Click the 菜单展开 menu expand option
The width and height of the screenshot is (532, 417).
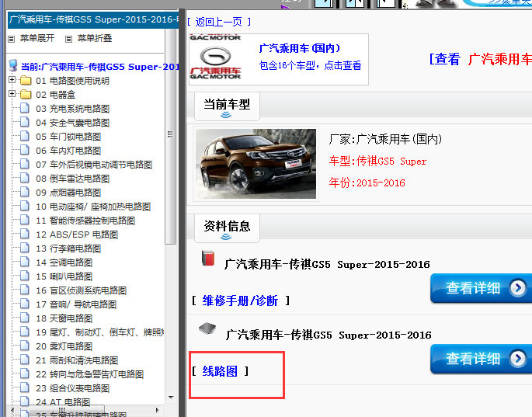coord(37,38)
